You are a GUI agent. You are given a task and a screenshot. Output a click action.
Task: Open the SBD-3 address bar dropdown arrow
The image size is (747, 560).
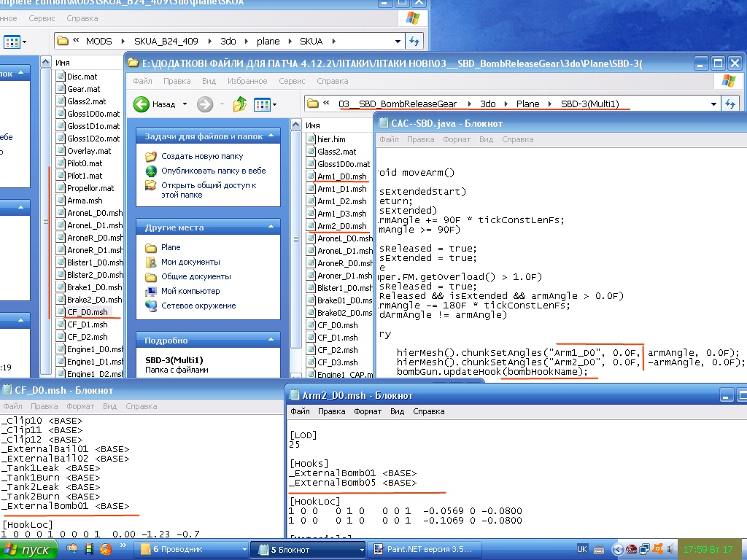coord(713,104)
